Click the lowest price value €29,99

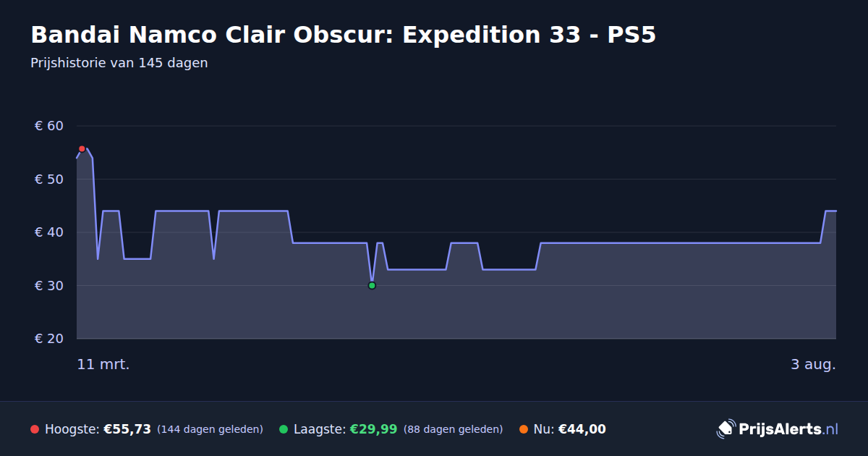pyautogui.click(x=373, y=429)
